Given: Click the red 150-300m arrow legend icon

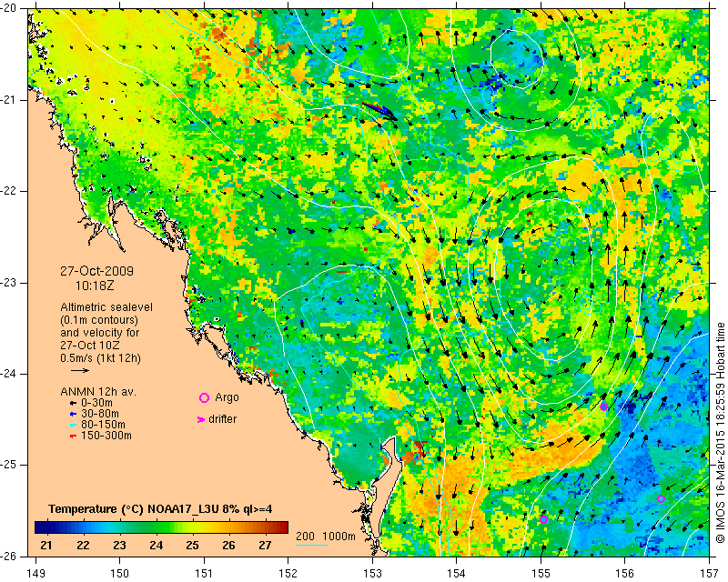Looking at the screenshot, I should (x=73, y=436).
